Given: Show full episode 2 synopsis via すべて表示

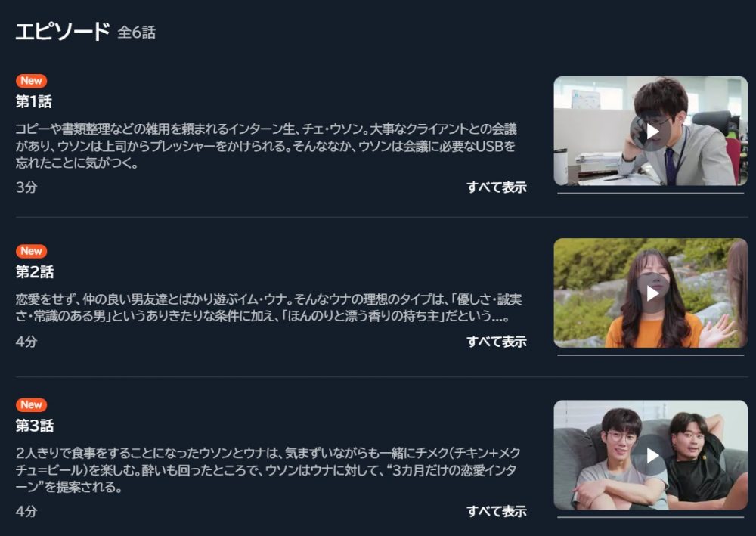Looking at the screenshot, I should 497,341.
